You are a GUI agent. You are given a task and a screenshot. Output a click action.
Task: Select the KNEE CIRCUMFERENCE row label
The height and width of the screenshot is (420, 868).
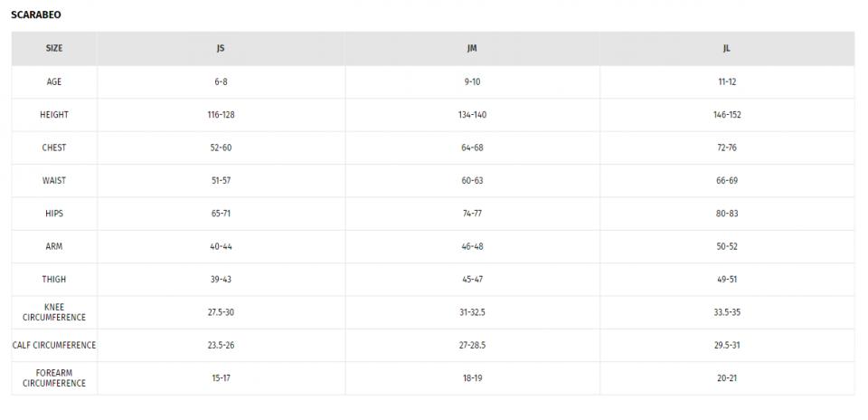coord(54,312)
